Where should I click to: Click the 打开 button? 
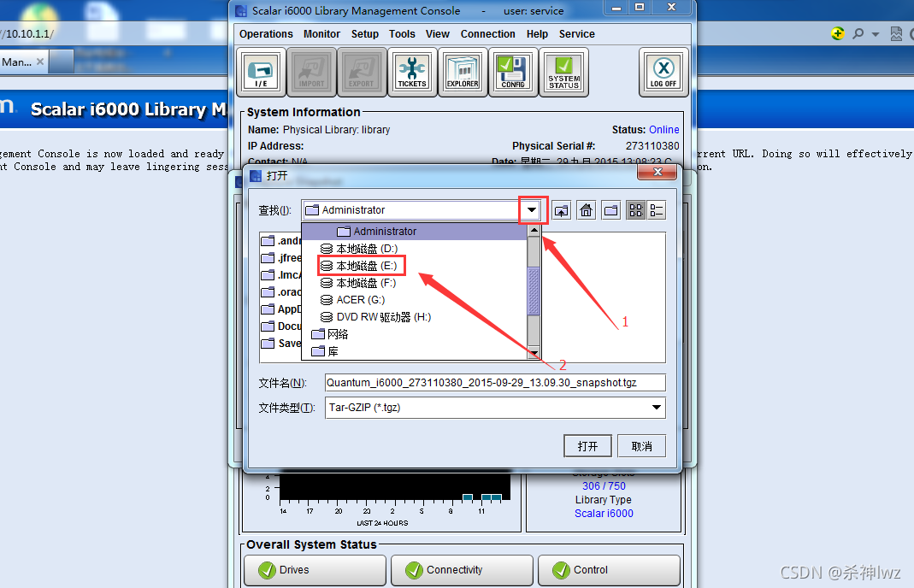click(587, 446)
